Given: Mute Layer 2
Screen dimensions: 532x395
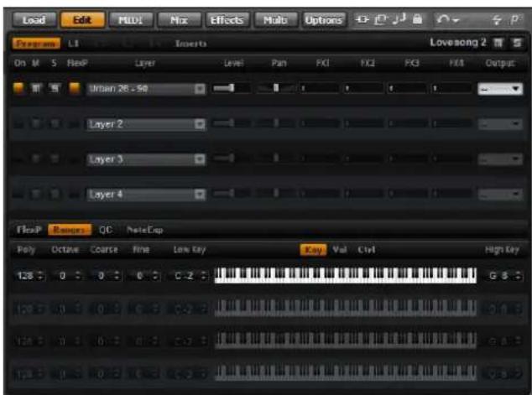Looking at the screenshot, I should click(x=36, y=124).
